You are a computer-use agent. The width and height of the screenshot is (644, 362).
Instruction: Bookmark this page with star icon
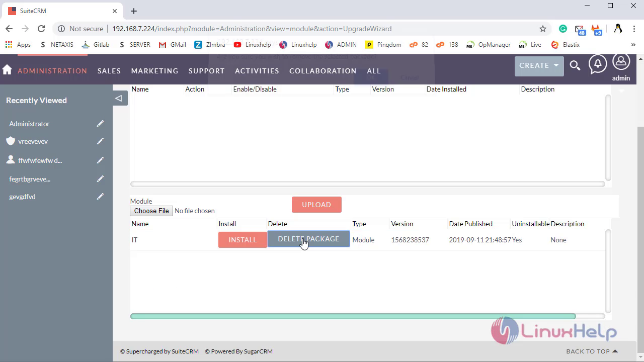543,29
